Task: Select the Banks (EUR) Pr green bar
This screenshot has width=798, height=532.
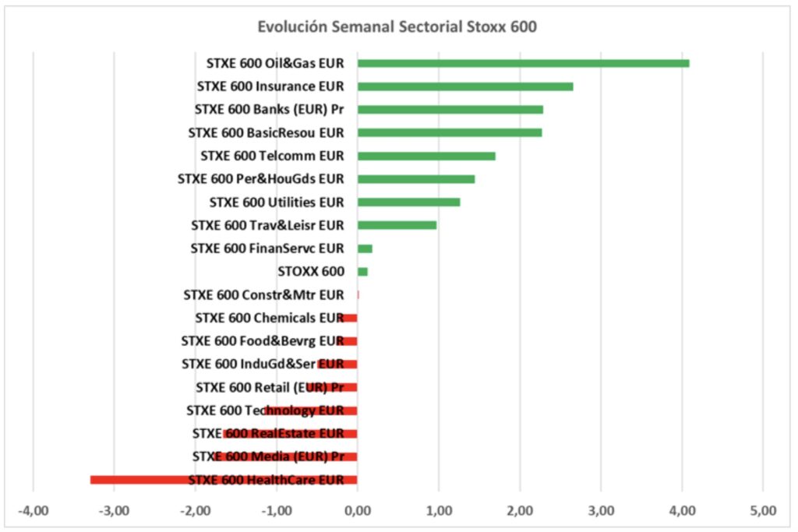Action: coord(450,110)
